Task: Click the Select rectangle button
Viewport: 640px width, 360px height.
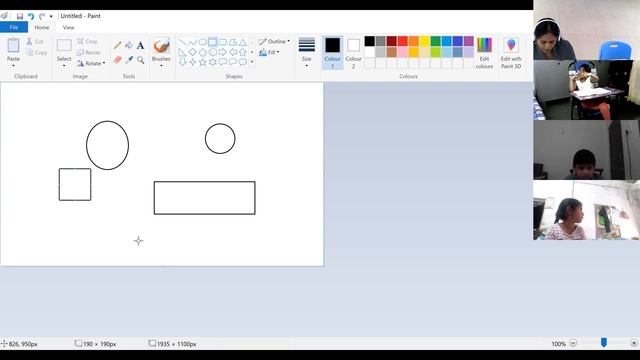Action: pyautogui.click(x=64, y=49)
